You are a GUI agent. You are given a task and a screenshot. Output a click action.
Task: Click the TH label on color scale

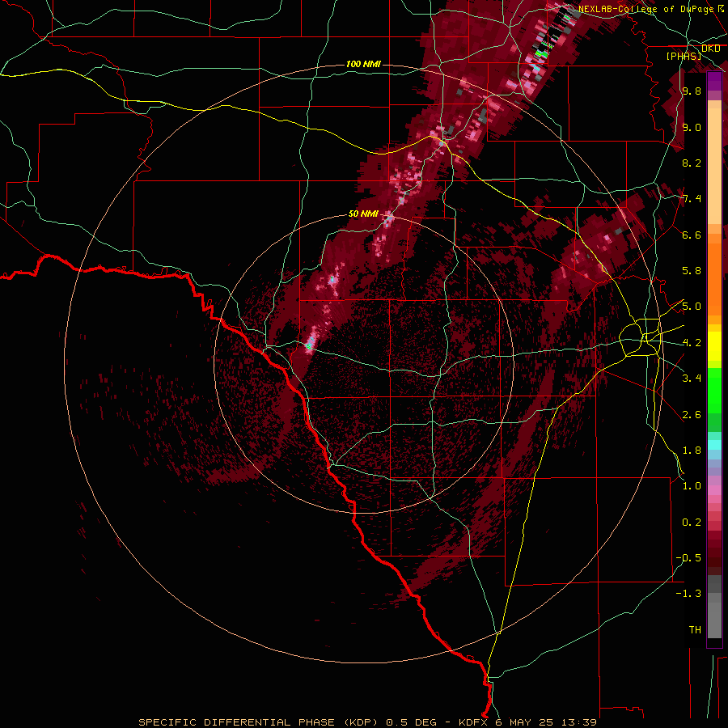[x=695, y=629]
